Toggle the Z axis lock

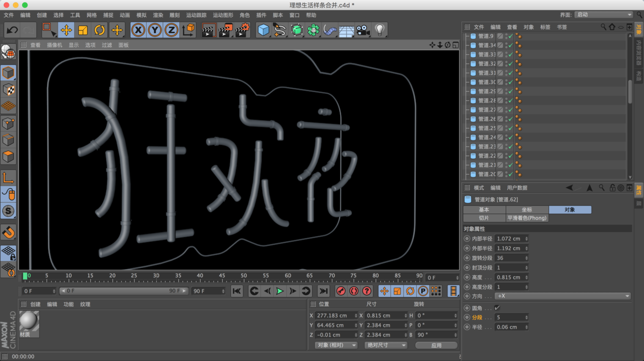171,30
